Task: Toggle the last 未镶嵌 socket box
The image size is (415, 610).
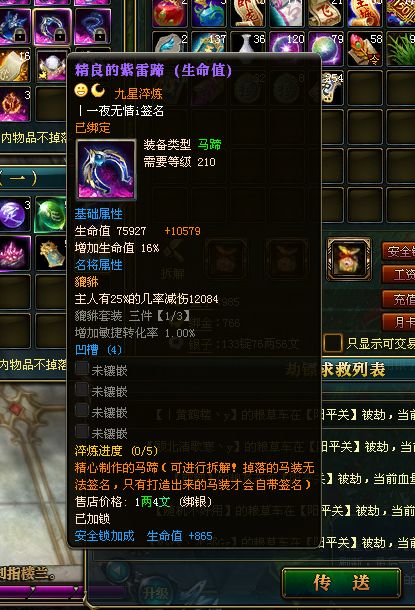Action: (x=82, y=431)
